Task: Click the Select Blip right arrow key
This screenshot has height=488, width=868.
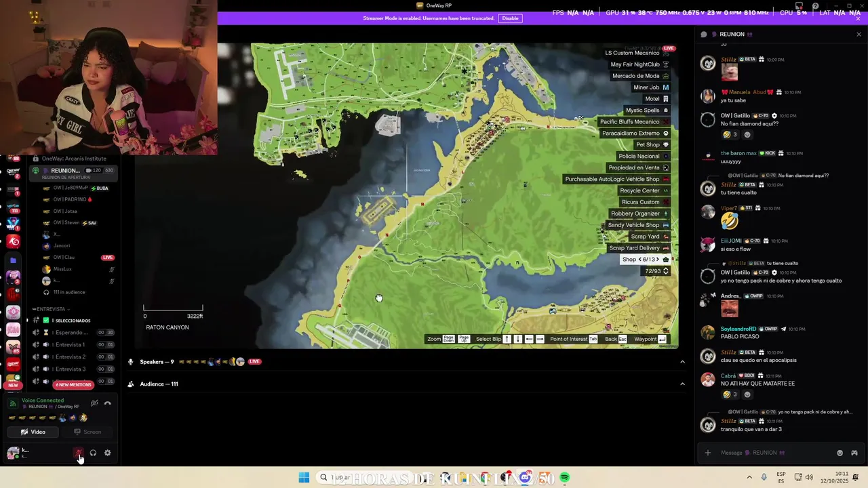Action: click(540, 339)
